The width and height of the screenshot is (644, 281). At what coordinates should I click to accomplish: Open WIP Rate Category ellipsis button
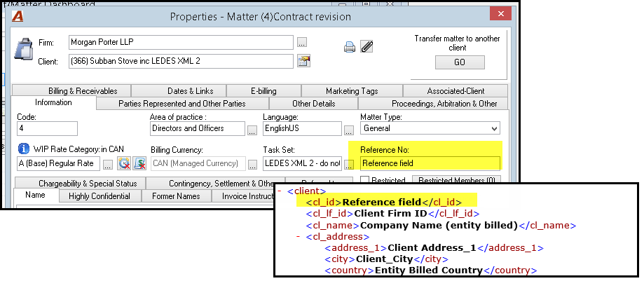point(108,165)
